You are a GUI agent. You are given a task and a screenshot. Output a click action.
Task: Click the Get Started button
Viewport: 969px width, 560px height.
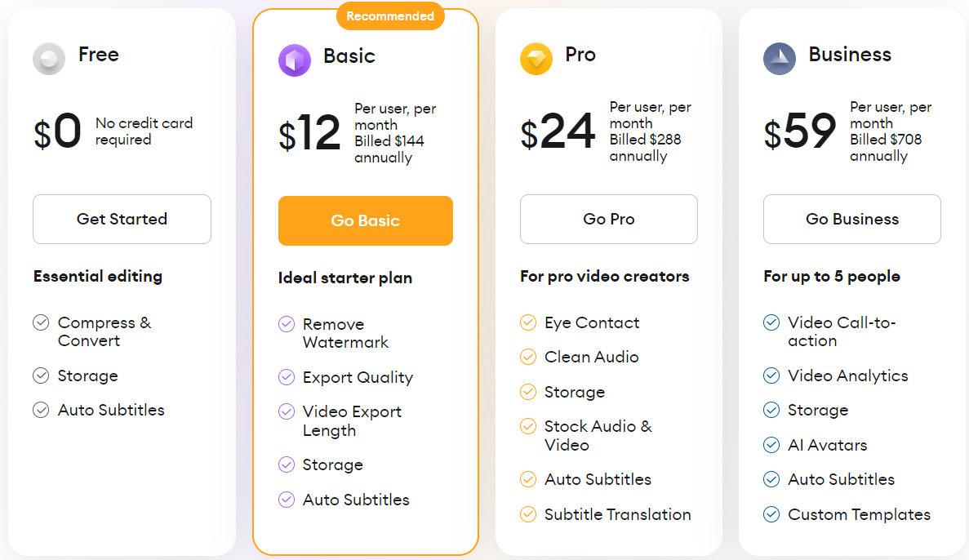coord(122,220)
